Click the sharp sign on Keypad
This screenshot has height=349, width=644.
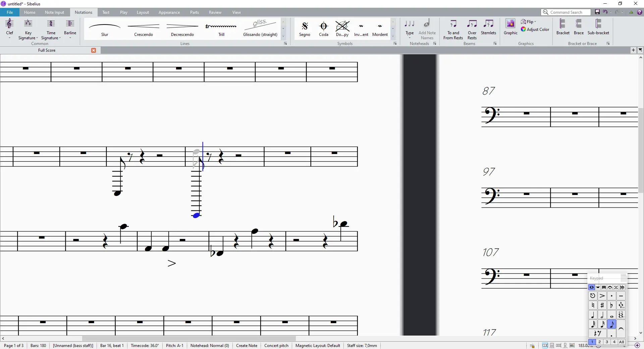[x=602, y=305]
